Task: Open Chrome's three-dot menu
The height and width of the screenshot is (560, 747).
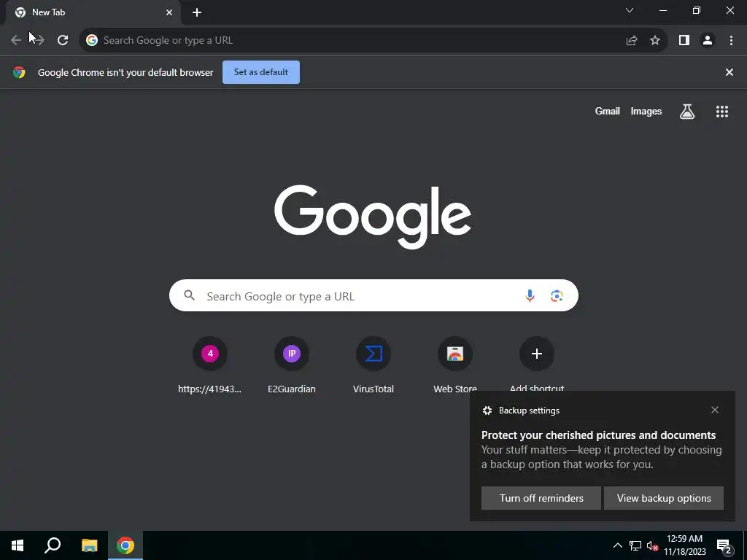Action: [x=731, y=41]
